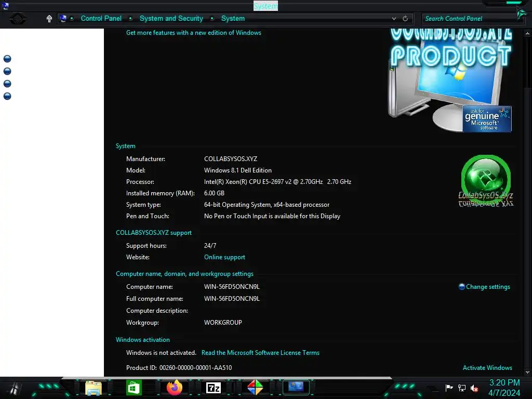532x399 pixels.
Task: Select the 64-bit Operating System text
Action: coord(267,205)
